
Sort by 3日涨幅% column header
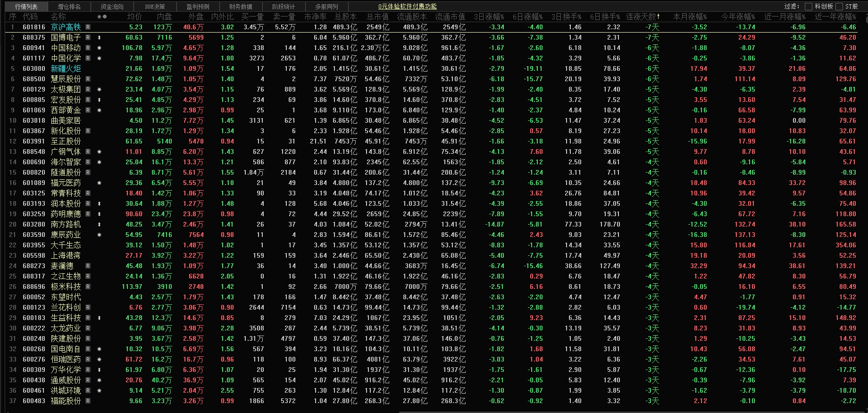pos(489,17)
